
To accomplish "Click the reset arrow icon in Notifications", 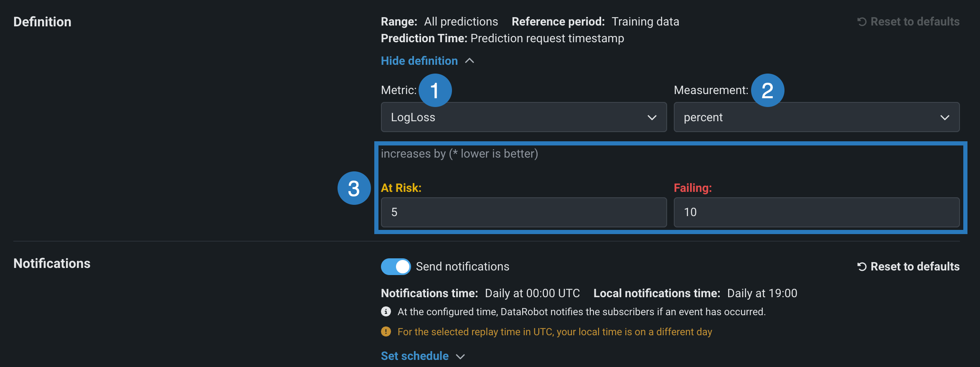I will [862, 267].
